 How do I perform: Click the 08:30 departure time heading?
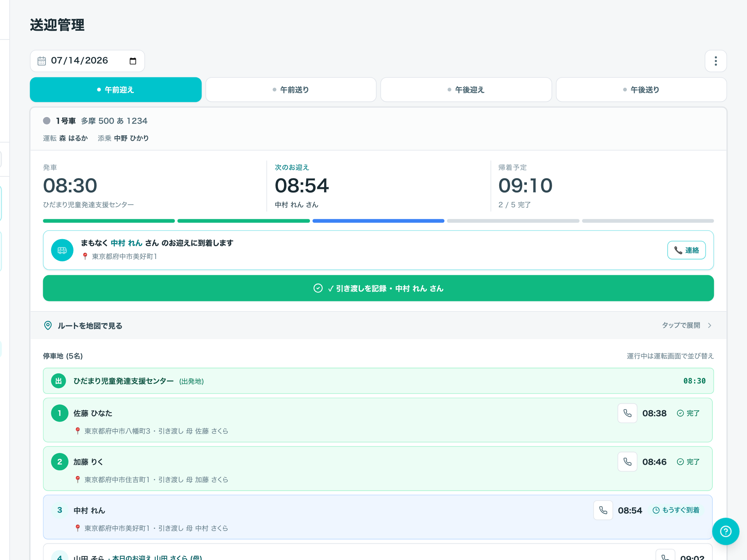(x=70, y=185)
